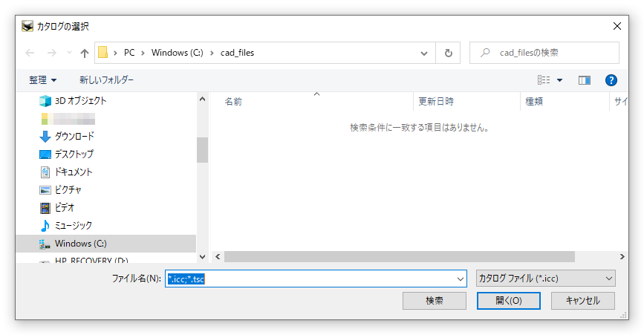Click the Windows (C:) drive icon
The image size is (644, 335).
click(45, 244)
